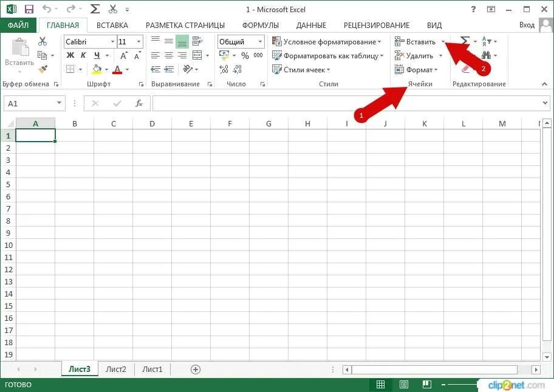This screenshot has height=392, width=554.
Task: Undo the last action
Action: 47,9
